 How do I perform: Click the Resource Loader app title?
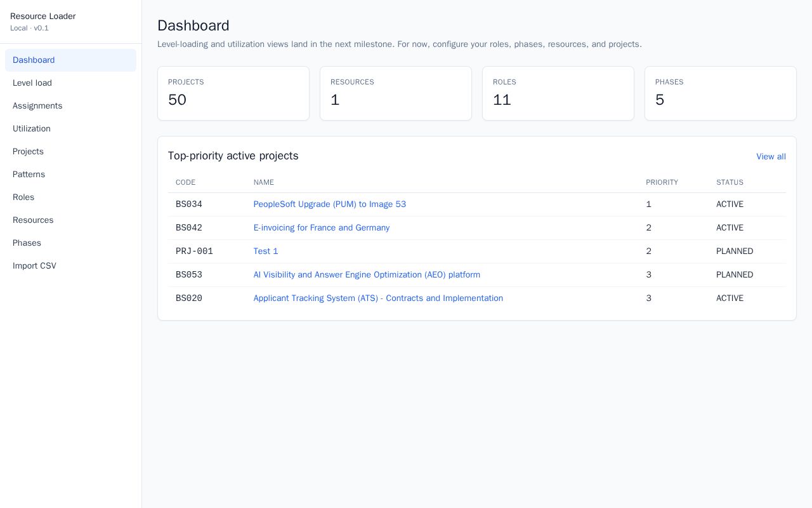pos(43,17)
